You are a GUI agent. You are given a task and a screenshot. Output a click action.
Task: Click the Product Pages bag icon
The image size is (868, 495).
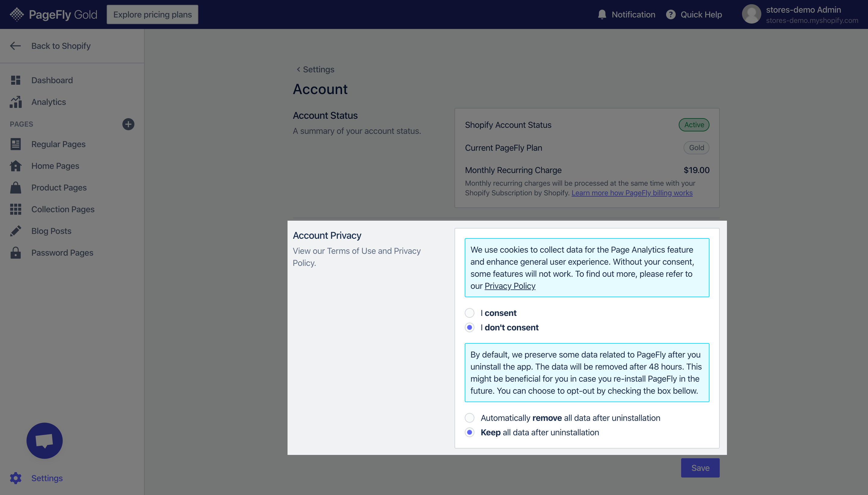coord(16,188)
